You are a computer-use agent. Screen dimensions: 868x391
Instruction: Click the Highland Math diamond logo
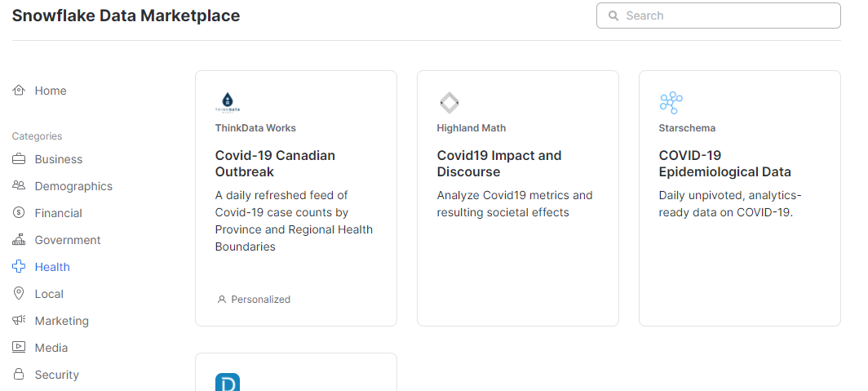pyautogui.click(x=449, y=103)
